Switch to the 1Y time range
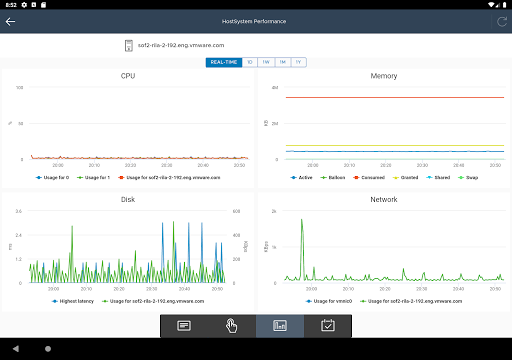Viewport: 512px width, 360px height. pyautogui.click(x=298, y=62)
